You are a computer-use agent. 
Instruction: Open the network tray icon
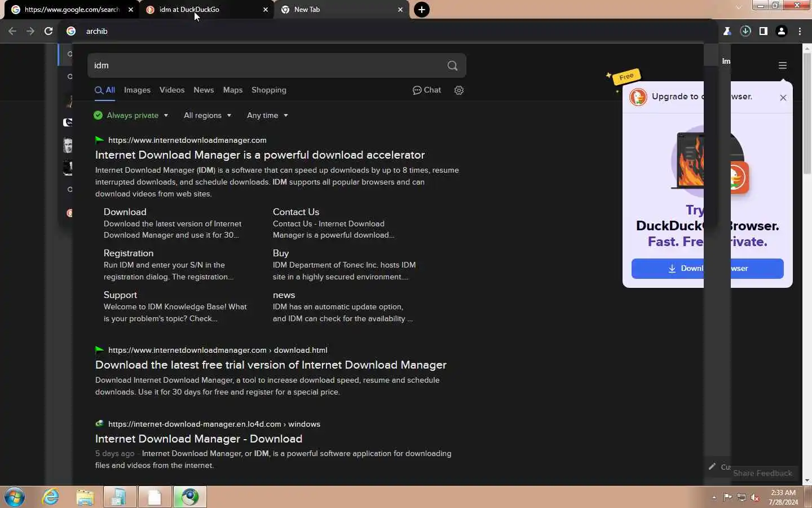coord(742,497)
